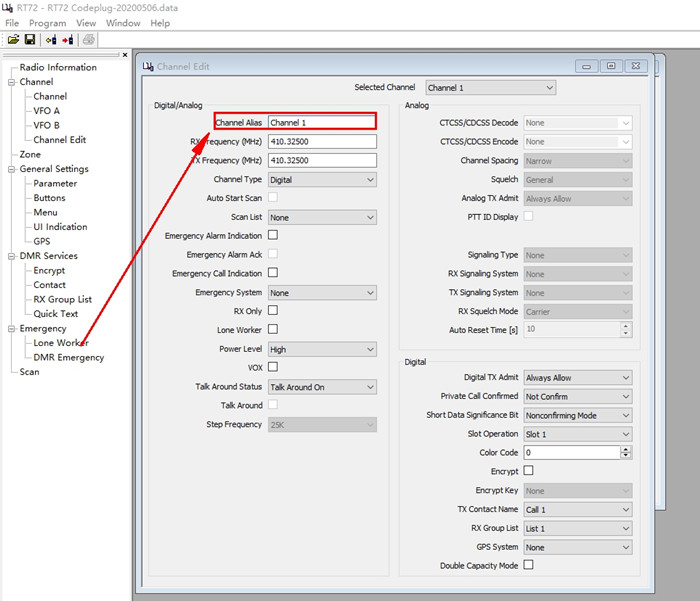
Task: Enable the RX Only checkbox
Action: pyautogui.click(x=273, y=310)
